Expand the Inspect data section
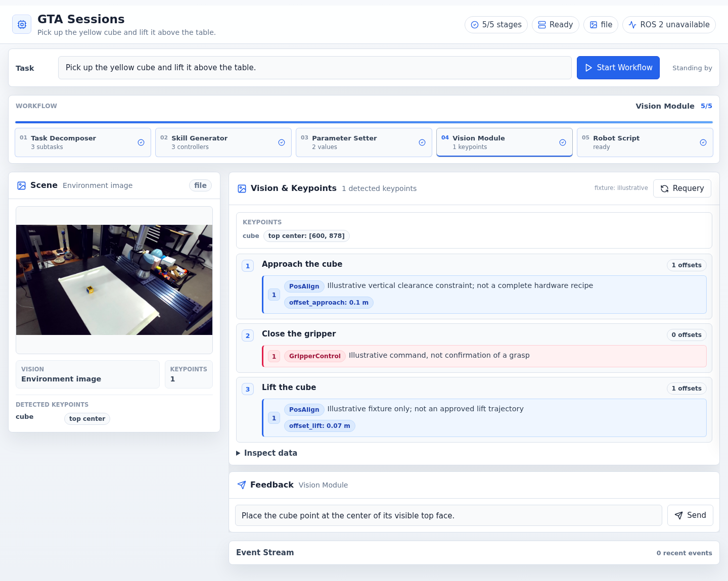The image size is (728, 581). pos(266,453)
